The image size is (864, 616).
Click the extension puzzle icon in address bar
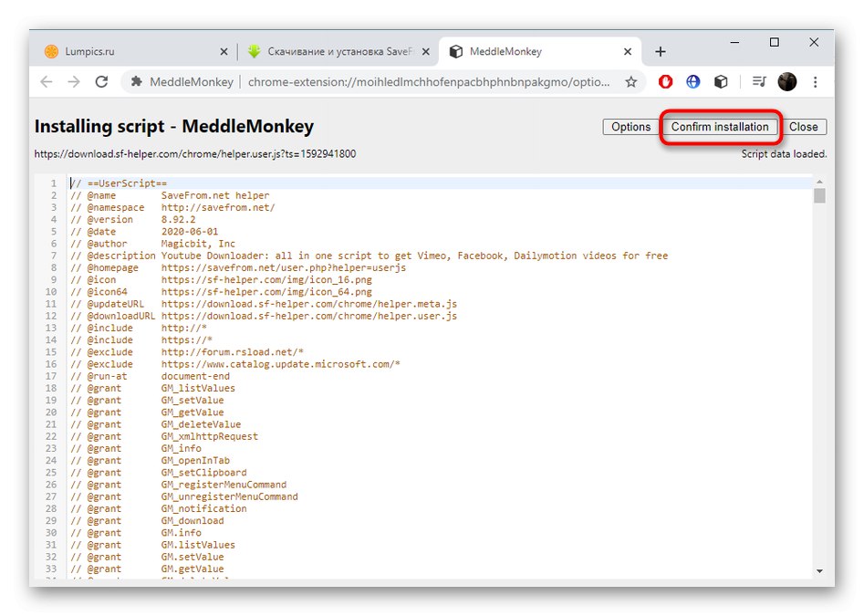tap(136, 82)
